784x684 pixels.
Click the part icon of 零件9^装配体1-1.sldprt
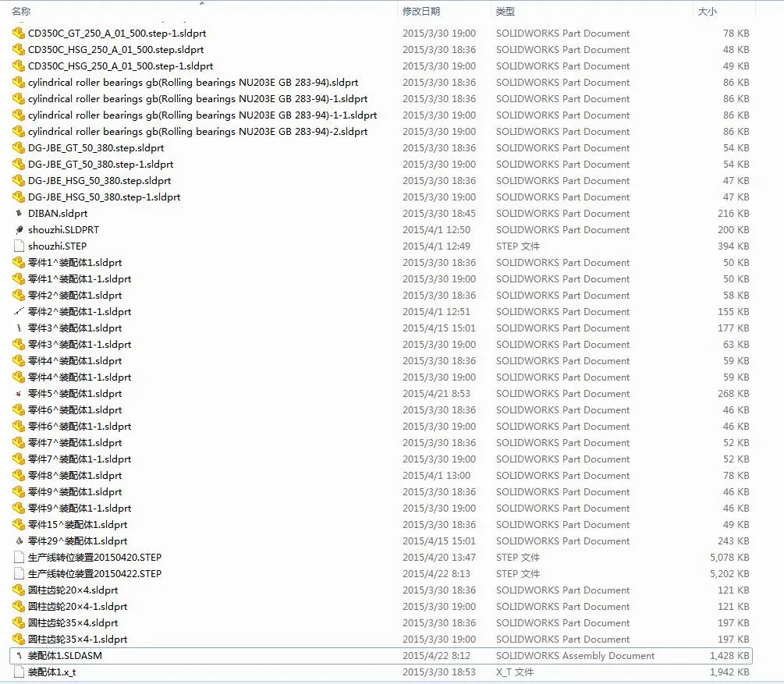[x=19, y=508]
